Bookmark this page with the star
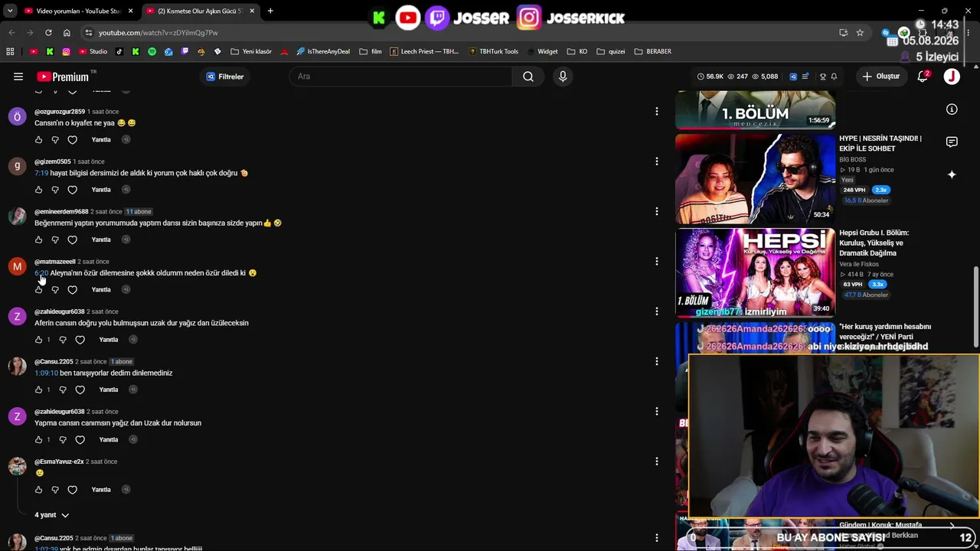This screenshot has width=980, height=551. 860,33
